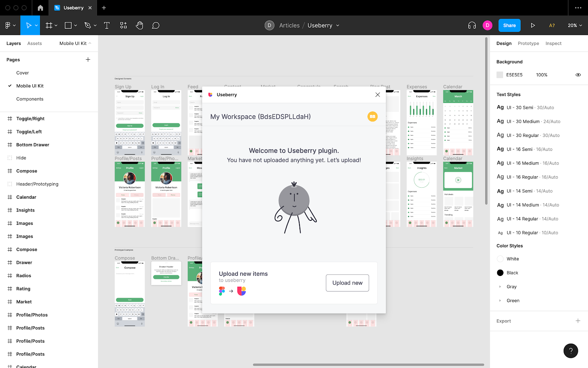Expand the Move tool options arrow
The height and width of the screenshot is (368, 588).
(36, 25)
